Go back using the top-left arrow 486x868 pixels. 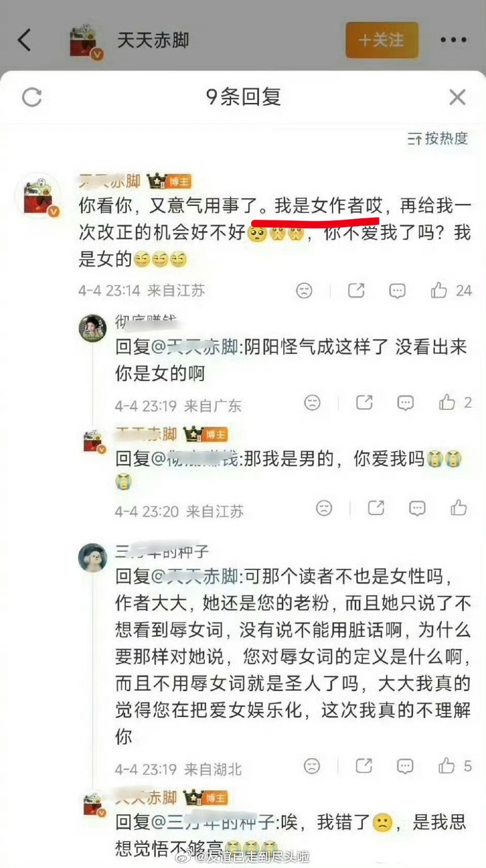point(24,40)
